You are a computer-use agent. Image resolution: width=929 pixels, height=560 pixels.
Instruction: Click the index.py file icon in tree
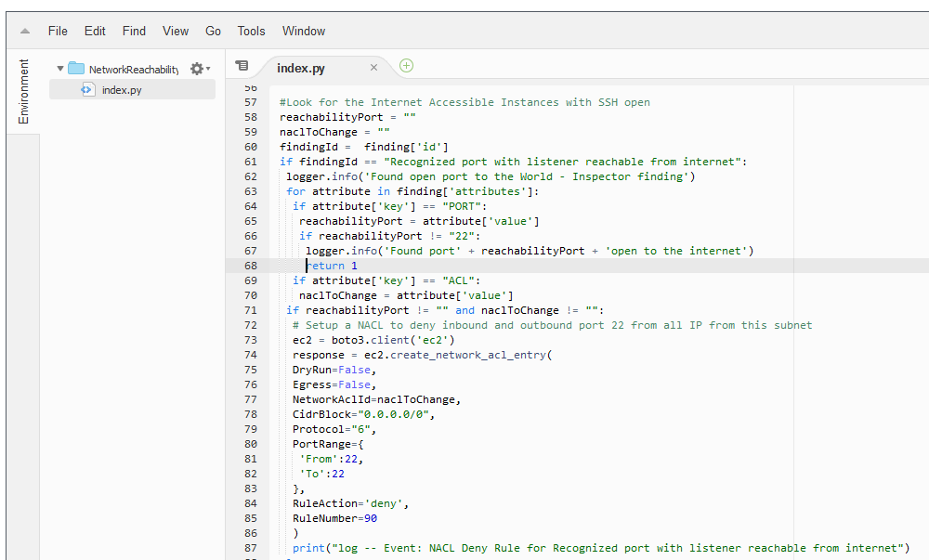(x=87, y=90)
